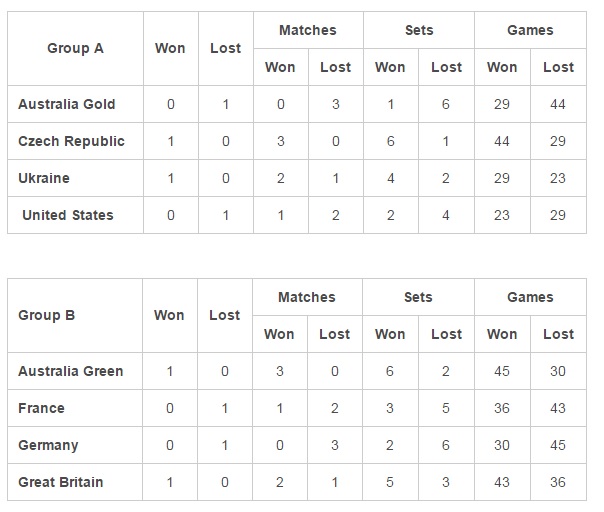The width and height of the screenshot is (604, 512).
Task: Click the Sets header in Group A table
Action: (x=418, y=30)
